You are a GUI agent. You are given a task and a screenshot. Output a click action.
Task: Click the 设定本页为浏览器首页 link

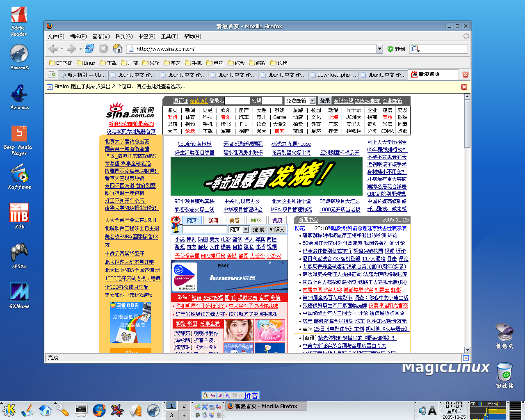pyautogui.click(x=131, y=132)
